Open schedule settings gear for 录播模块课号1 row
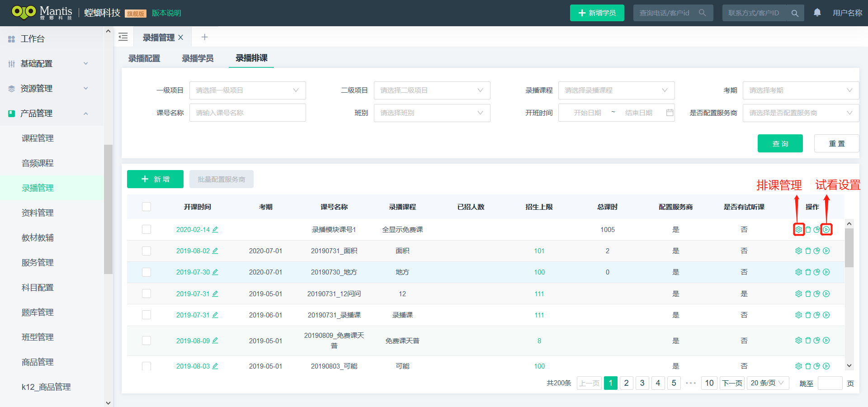 799,230
